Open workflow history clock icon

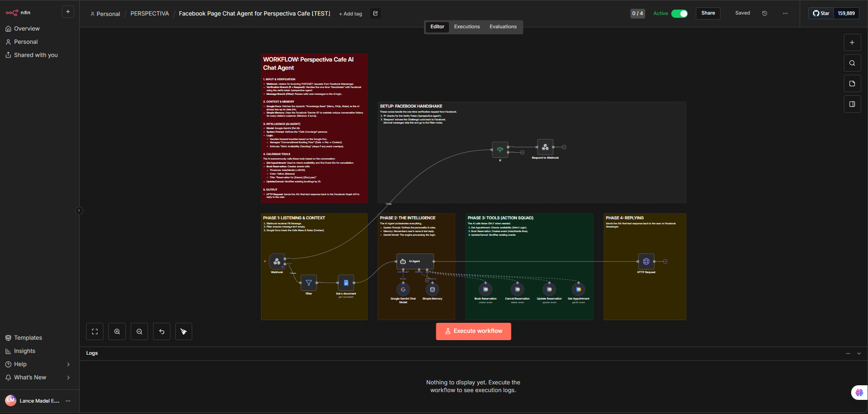[x=765, y=13]
